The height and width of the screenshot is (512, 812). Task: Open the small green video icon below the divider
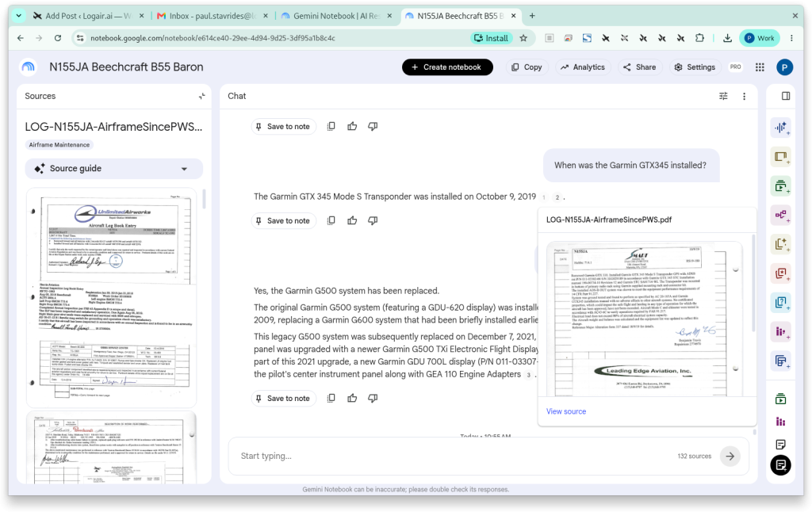[781, 399]
